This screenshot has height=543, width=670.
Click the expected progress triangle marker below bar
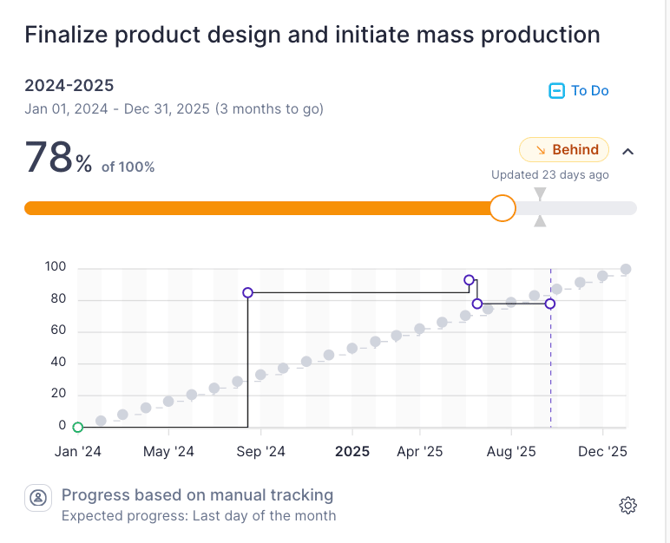(x=540, y=221)
